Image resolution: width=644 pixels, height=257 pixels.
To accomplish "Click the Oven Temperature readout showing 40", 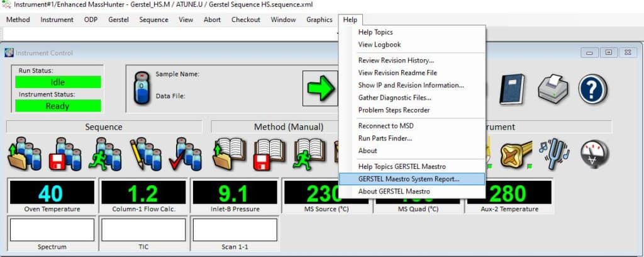I will click(x=52, y=193).
